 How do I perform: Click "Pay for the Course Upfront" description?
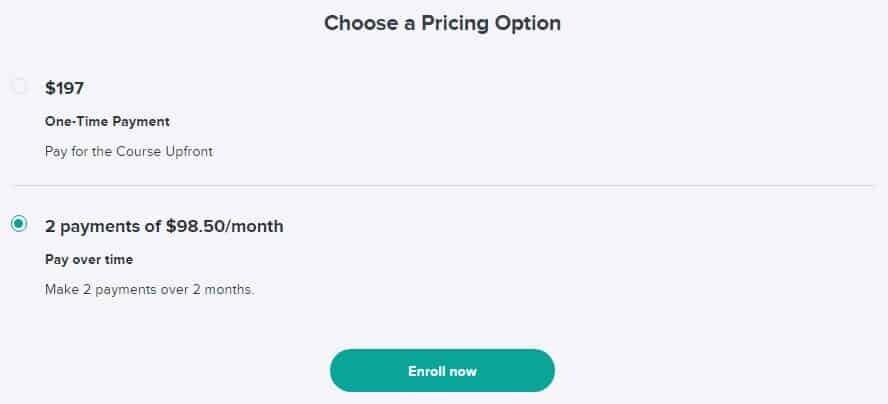pyautogui.click(x=129, y=152)
